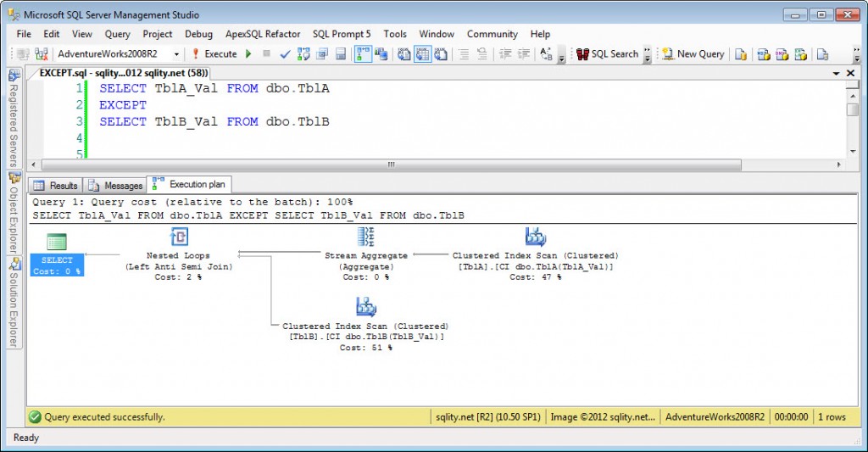Open the active documents list dropdown
The width and height of the screenshot is (868, 452).
pyautogui.click(x=836, y=73)
